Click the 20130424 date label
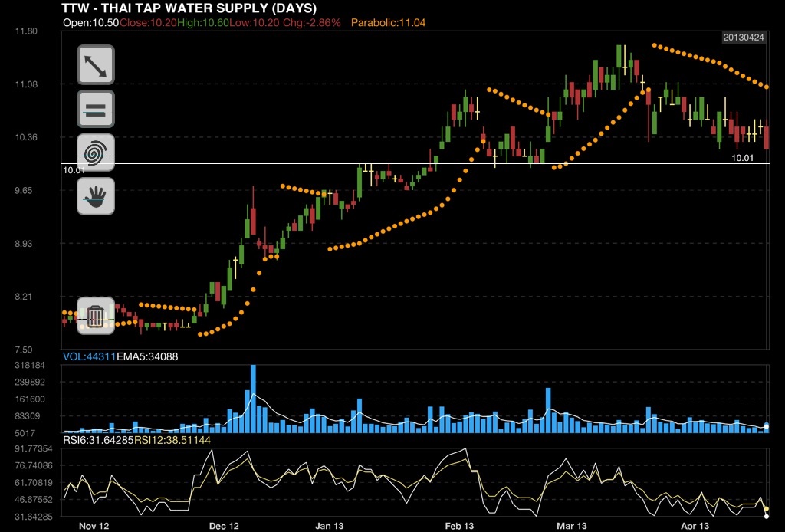This screenshot has height=532, width=785. [x=744, y=38]
